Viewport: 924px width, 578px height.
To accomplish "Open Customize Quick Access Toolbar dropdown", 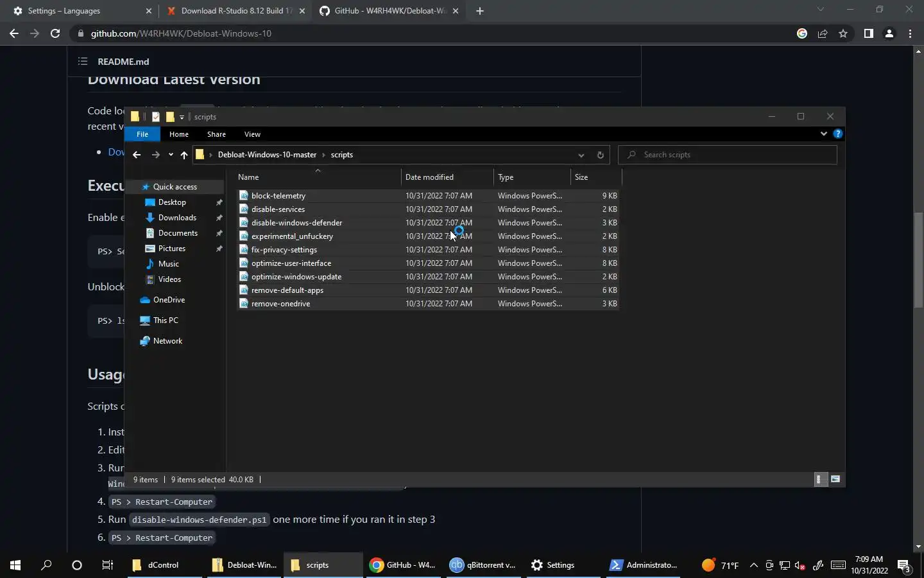I will (182, 117).
